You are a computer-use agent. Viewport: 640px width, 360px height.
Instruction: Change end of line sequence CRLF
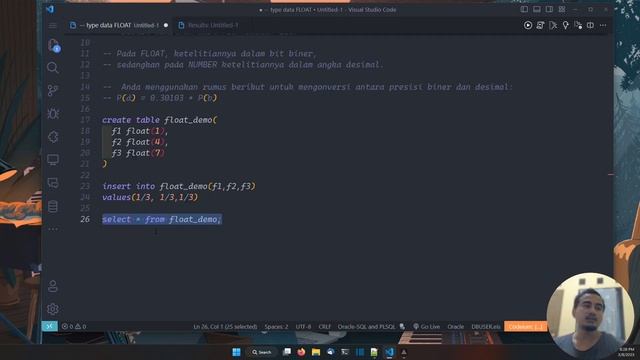point(324,327)
